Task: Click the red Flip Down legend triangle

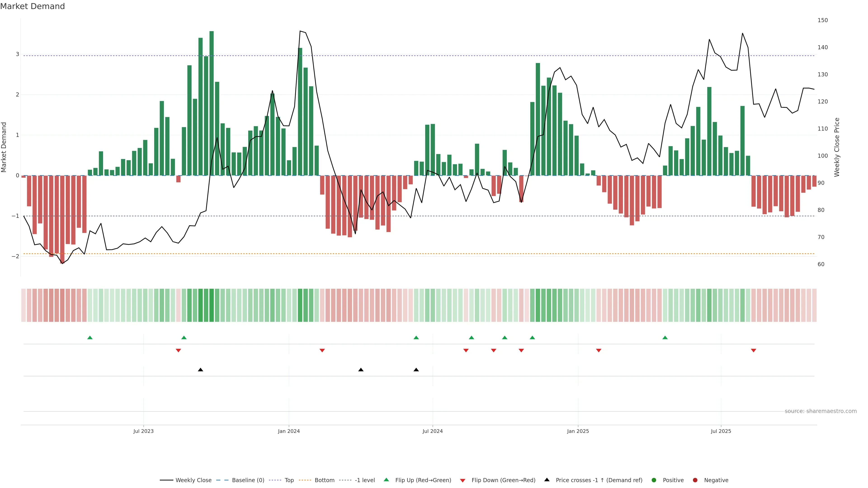Action: pyautogui.click(x=463, y=481)
